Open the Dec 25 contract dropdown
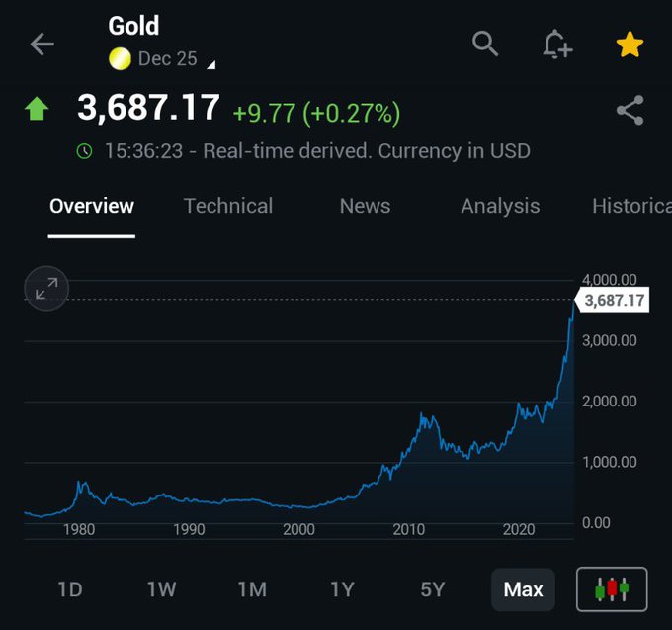Viewport: 672px width, 630px height. click(167, 58)
